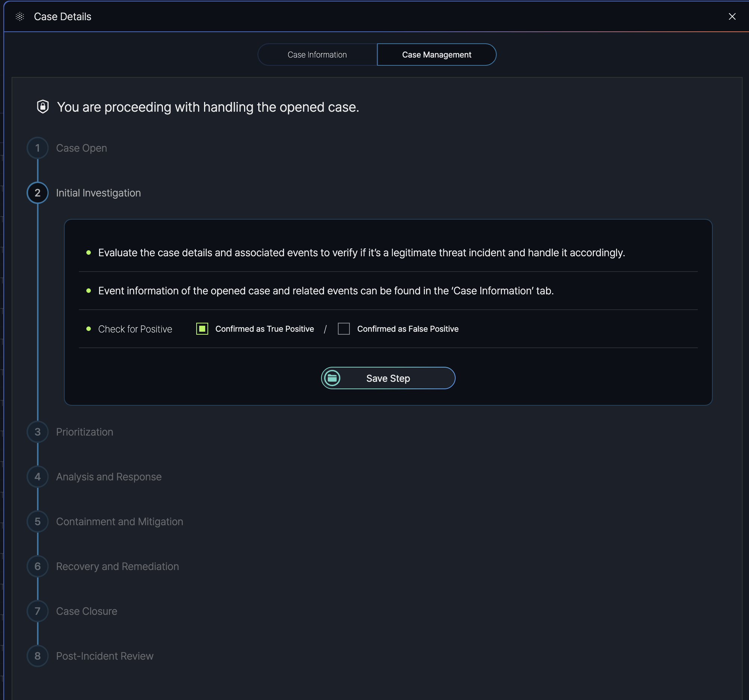
Task: Select step 2 Initial Investigation circle
Action: (x=38, y=193)
